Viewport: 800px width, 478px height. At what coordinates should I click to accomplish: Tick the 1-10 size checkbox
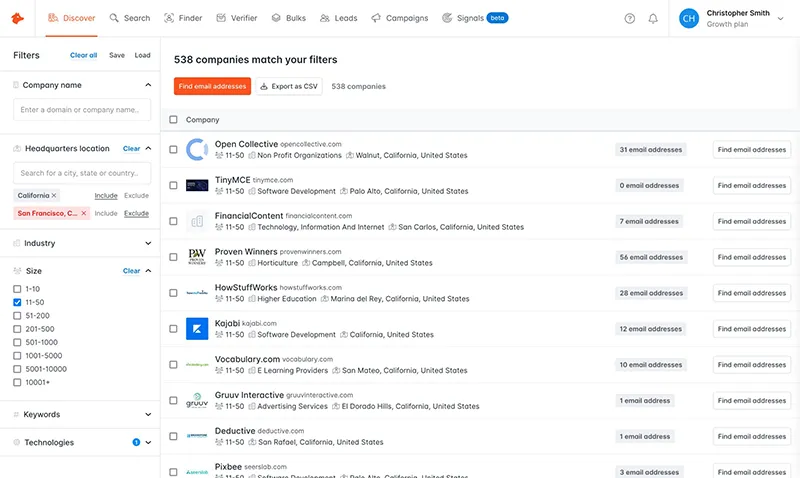[17, 289]
